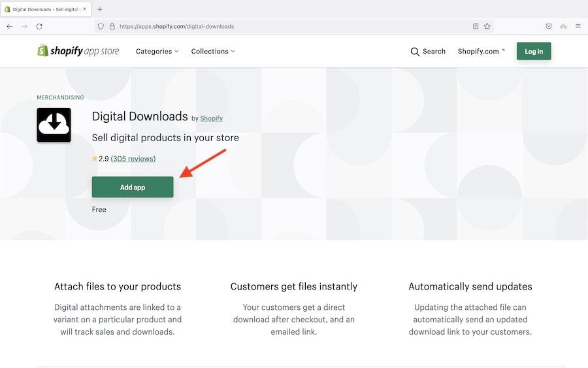588x368 pixels.
Task: Click 'Attach files to your products' heading
Action: point(118,286)
